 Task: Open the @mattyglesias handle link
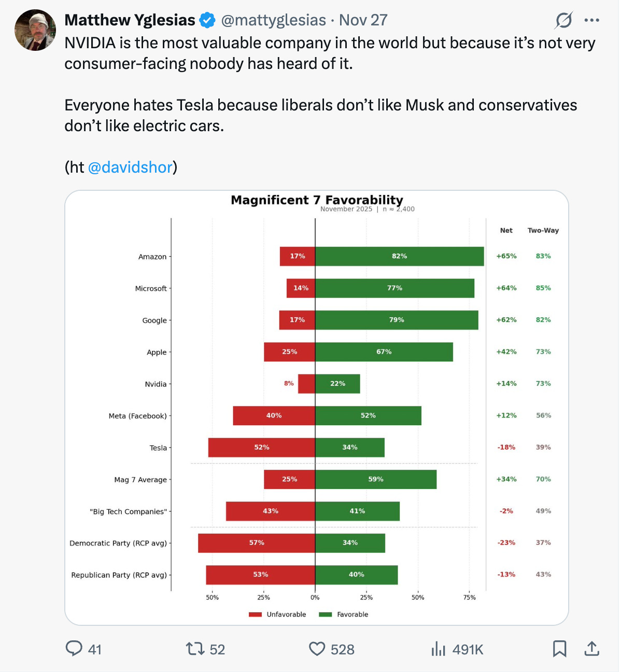pyautogui.click(x=273, y=20)
